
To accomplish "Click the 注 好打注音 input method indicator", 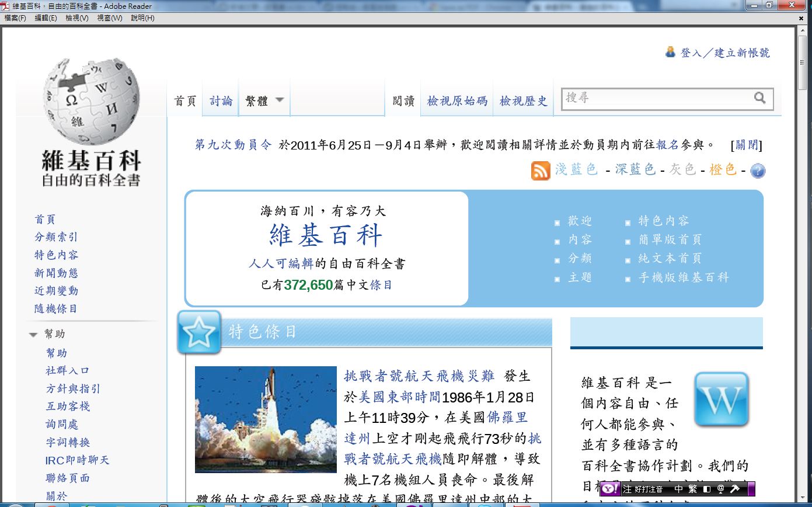I will pyautogui.click(x=643, y=489).
